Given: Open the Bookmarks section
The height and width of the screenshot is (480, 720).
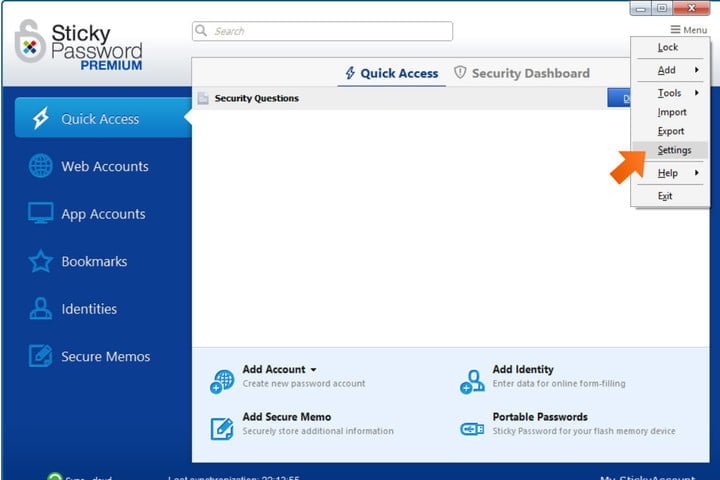Looking at the screenshot, I should (x=94, y=261).
